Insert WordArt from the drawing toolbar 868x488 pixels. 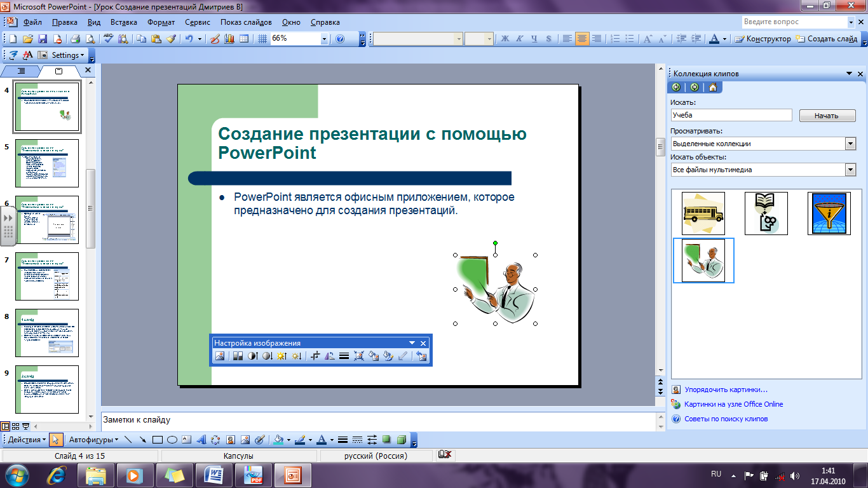point(201,440)
